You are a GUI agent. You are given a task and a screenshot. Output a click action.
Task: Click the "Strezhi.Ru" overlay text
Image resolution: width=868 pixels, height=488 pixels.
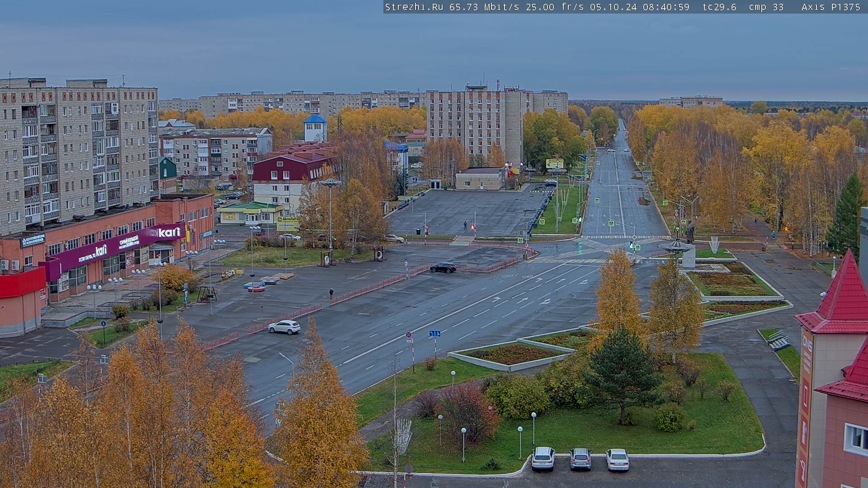pos(414,7)
